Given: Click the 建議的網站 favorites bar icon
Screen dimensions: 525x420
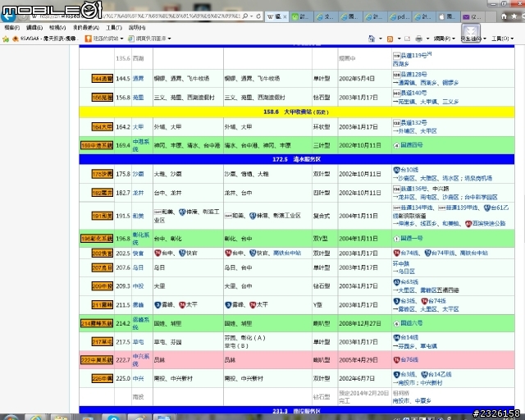Looking at the screenshot, I should click(88, 39).
